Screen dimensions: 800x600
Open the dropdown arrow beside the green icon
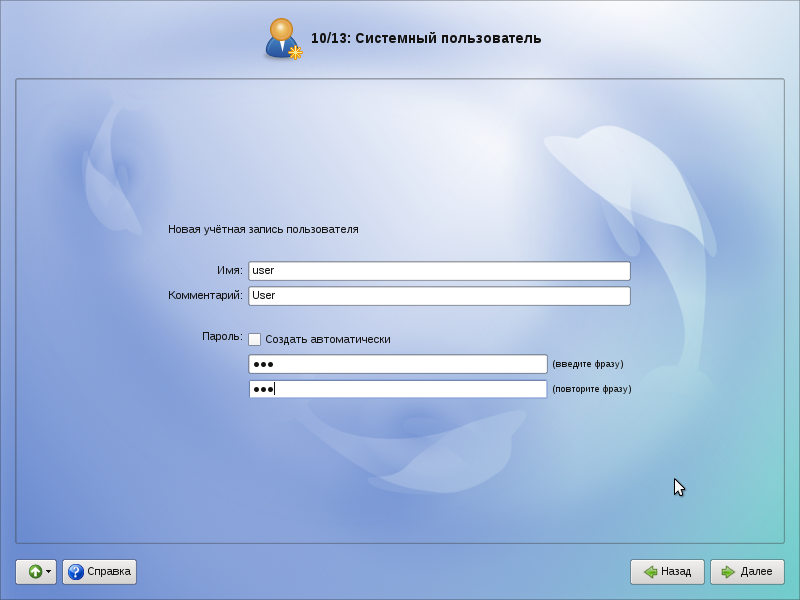[x=48, y=572]
